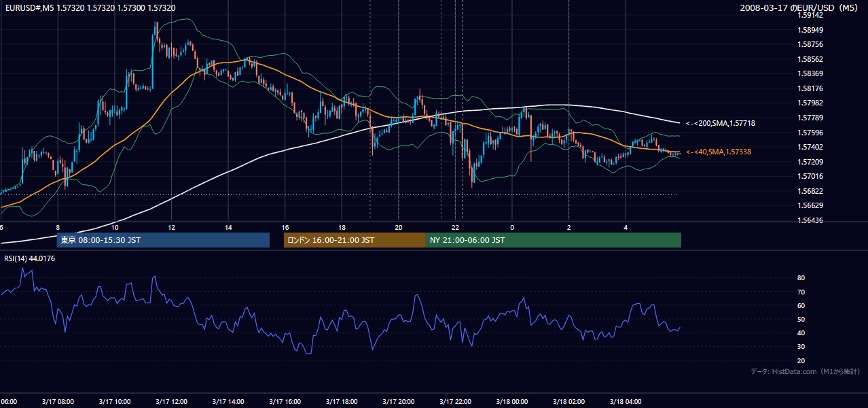
Task: Click the 3/17 10:00 time axis label
Action: coord(114,401)
